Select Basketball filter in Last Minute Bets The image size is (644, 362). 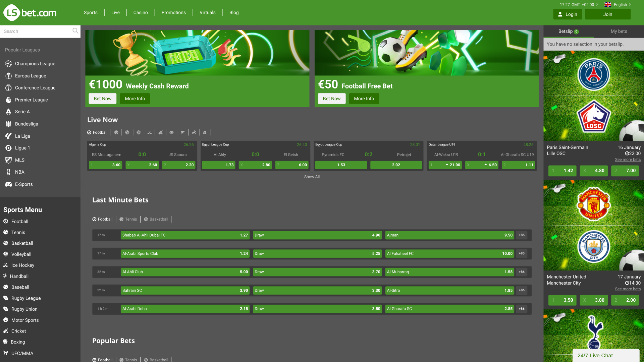[156, 219]
